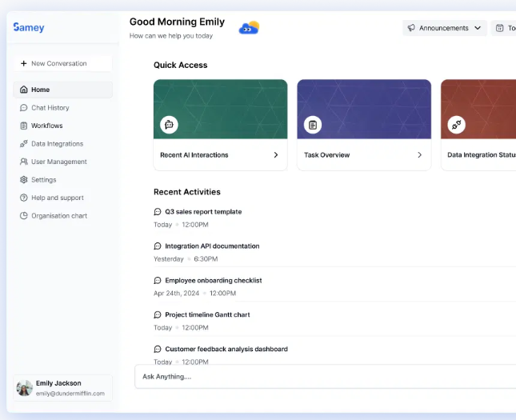
Task: Click the Help and support question icon
Action: pyautogui.click(x=24, y=198)
